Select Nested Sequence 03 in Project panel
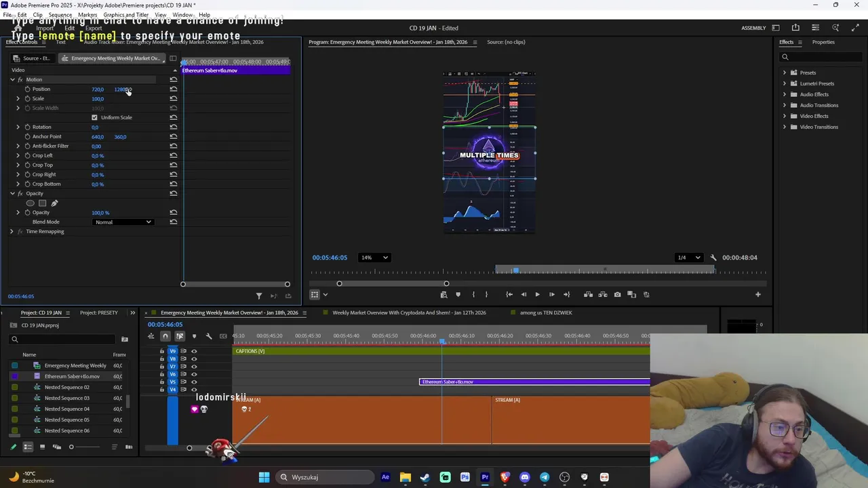Viewport: 868px width, 488px height. click(x=67, y=399)
